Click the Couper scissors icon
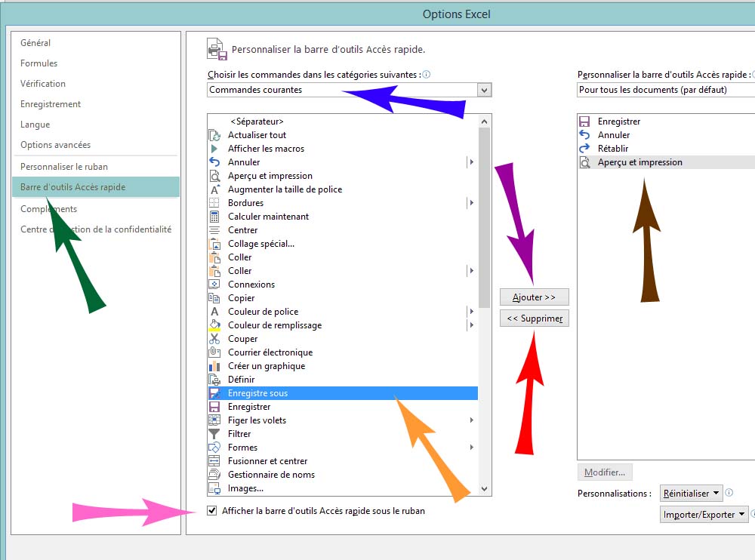Screen dimensions: 755x560 (214, 339)
